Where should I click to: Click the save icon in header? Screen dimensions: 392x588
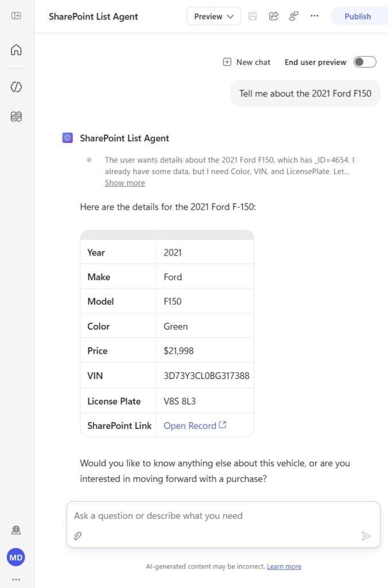pos(253,16)
